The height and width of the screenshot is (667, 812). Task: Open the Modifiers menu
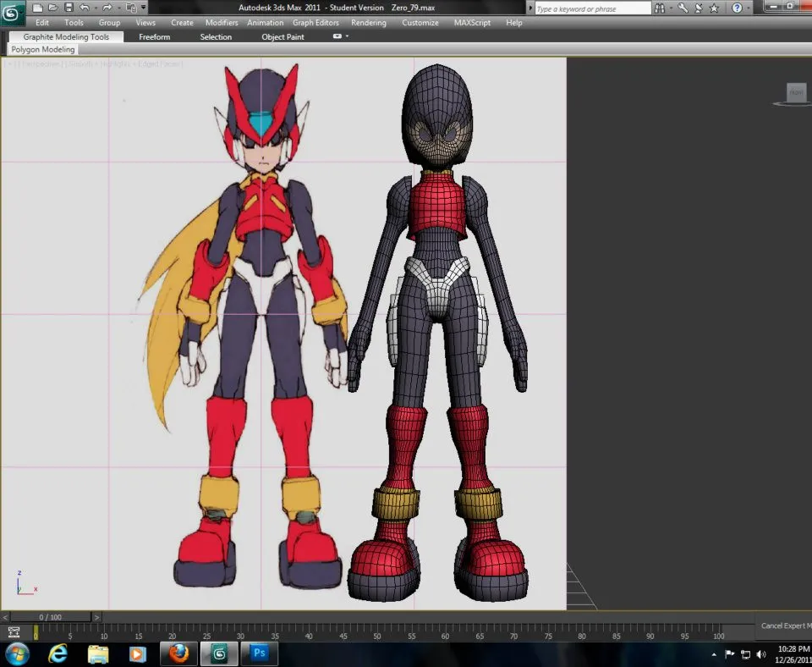point(222,23)
